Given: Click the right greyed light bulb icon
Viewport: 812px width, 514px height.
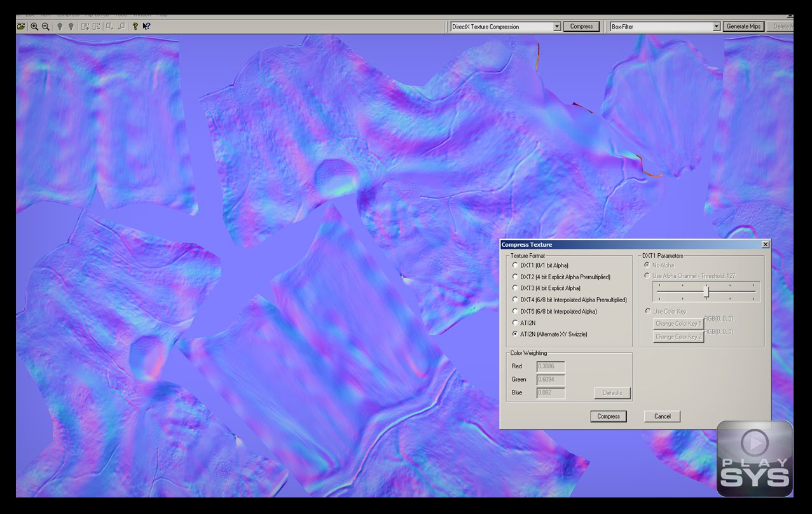Looking at the screenshot, I should (x=71, y=27).
